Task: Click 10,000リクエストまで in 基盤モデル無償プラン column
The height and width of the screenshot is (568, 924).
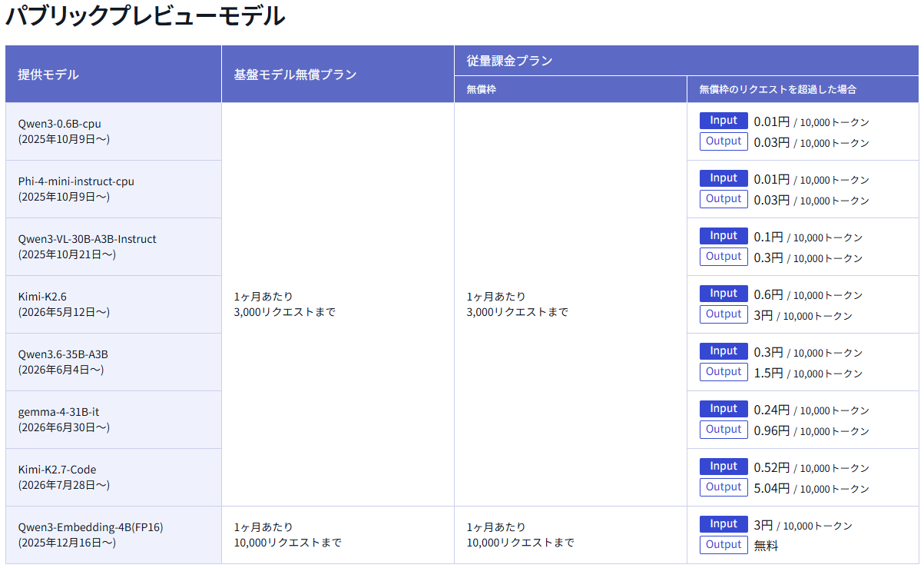Action: point(288,543)
